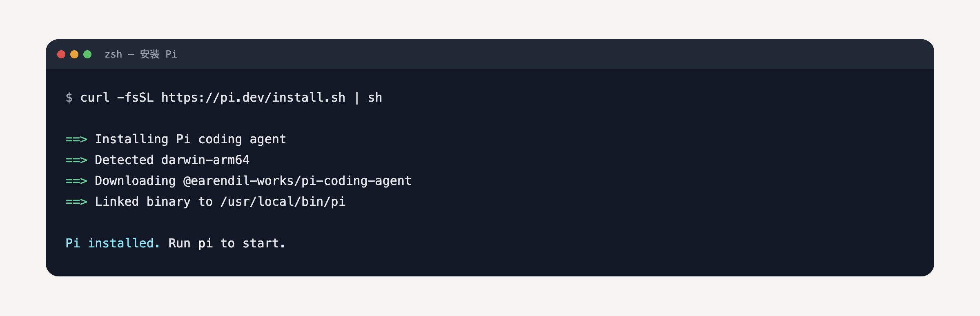Click the 'curl' command word

(95, 98)
